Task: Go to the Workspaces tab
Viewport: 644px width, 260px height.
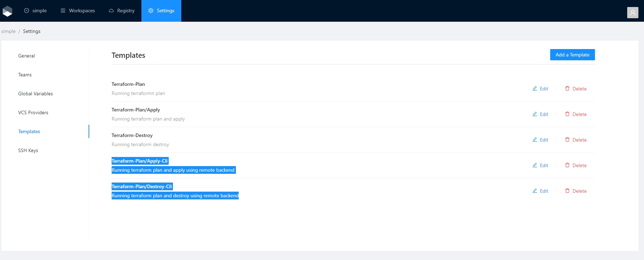Action: [x=78, y=11]
